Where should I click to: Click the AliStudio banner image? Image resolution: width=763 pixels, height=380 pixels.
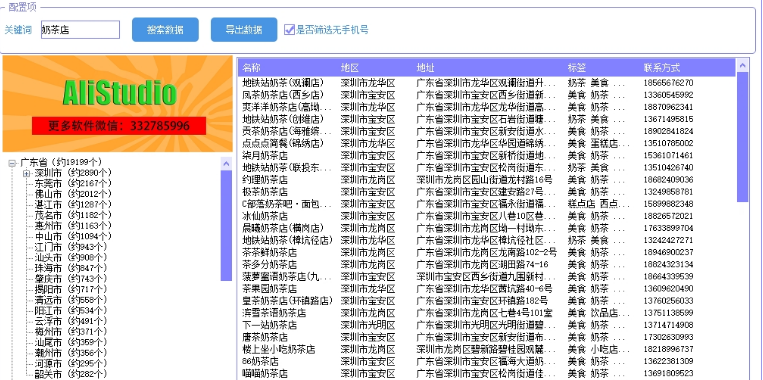[x=118, y=104]
